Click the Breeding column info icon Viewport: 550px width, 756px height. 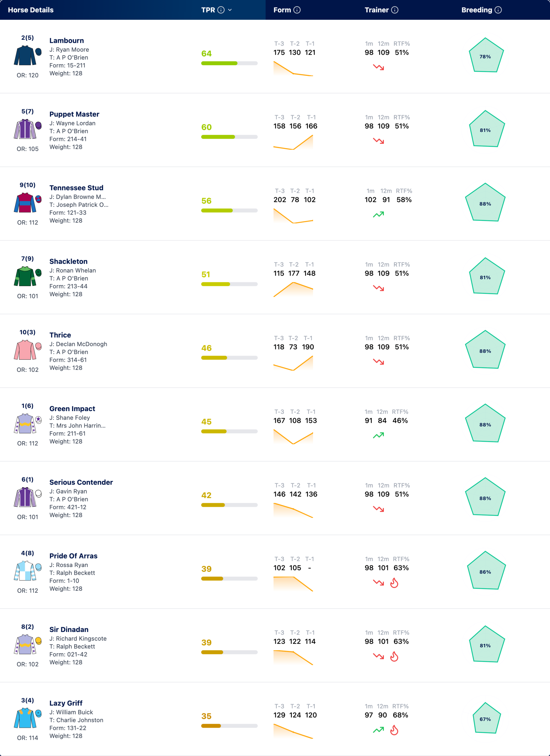coord(498,10)
